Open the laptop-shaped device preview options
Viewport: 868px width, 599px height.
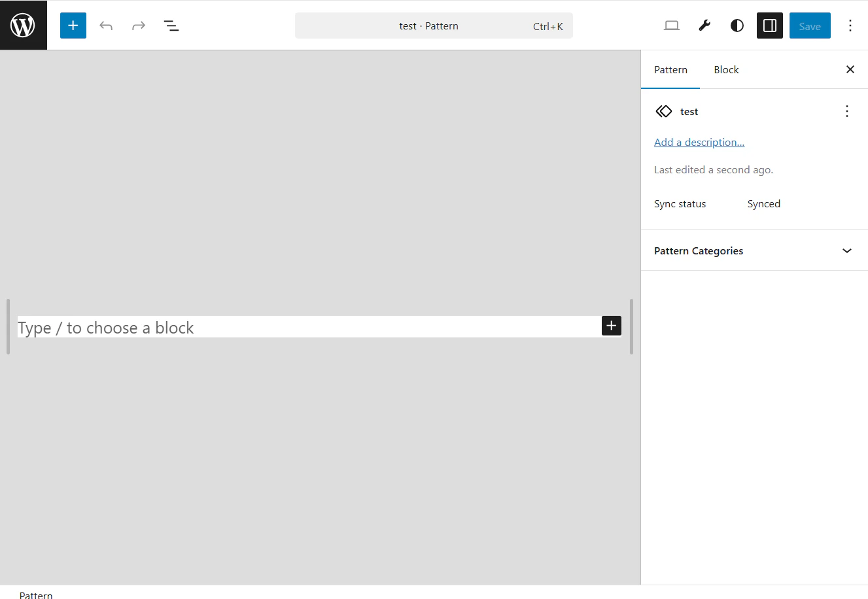click(x=672, y=26)
